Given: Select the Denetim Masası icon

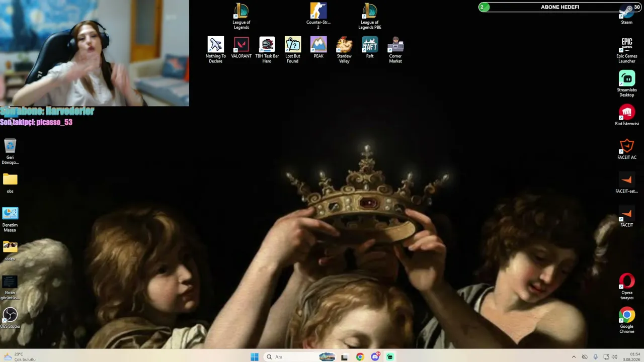Looking at the screenshot, I should click(x=10, y=219).
